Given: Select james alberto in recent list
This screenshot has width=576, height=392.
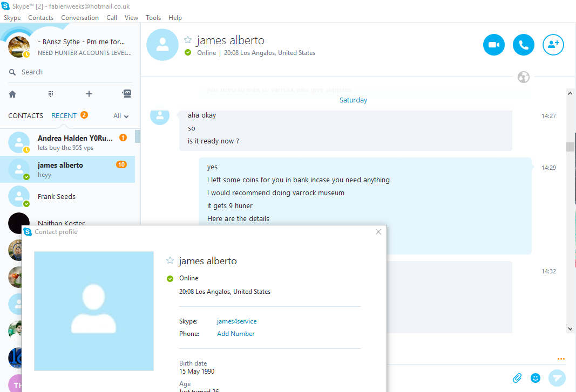Looking at the screenshot, I should pyautogui.click(x=67, y=169).
